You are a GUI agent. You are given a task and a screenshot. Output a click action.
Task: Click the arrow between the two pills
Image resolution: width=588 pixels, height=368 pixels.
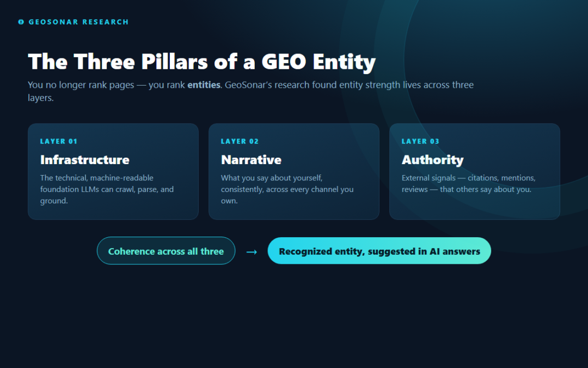(252, 251)
